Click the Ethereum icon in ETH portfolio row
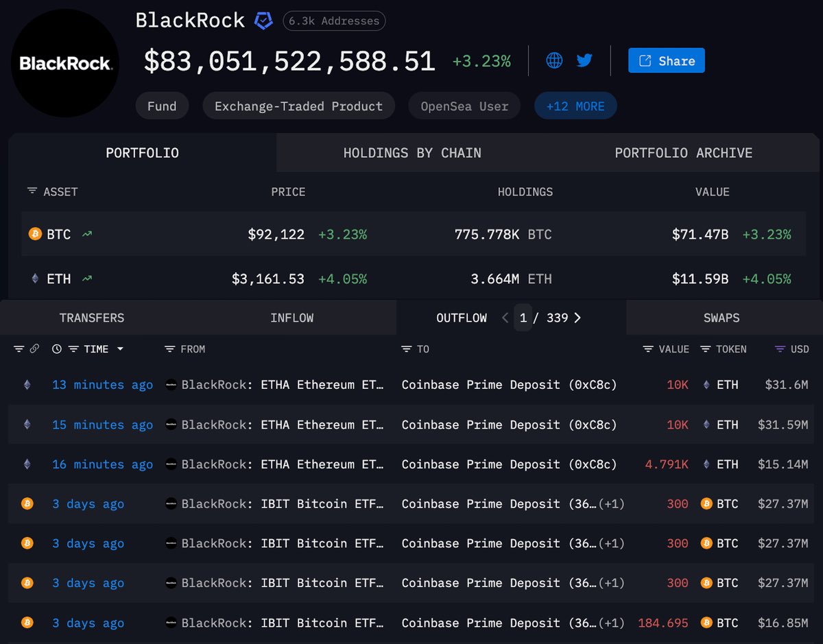The height and width of the screenshot is (644, 823). tap(35, 279)
